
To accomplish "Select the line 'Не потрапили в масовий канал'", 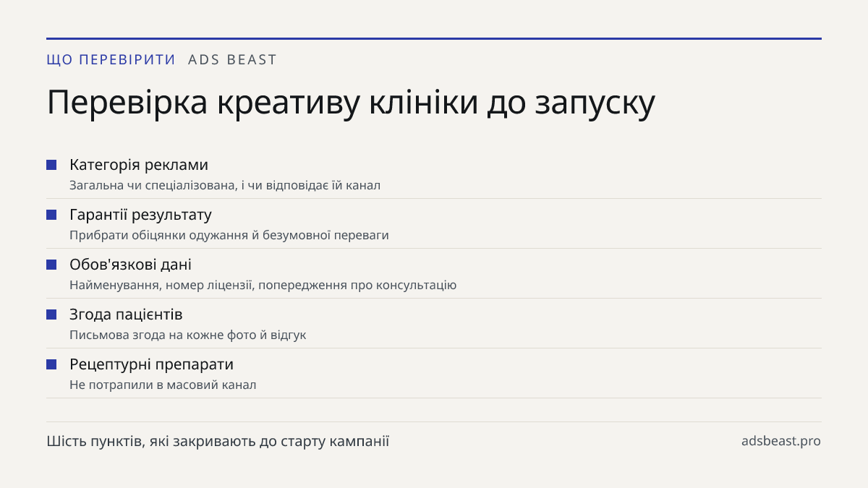I will tap(163, 385).
